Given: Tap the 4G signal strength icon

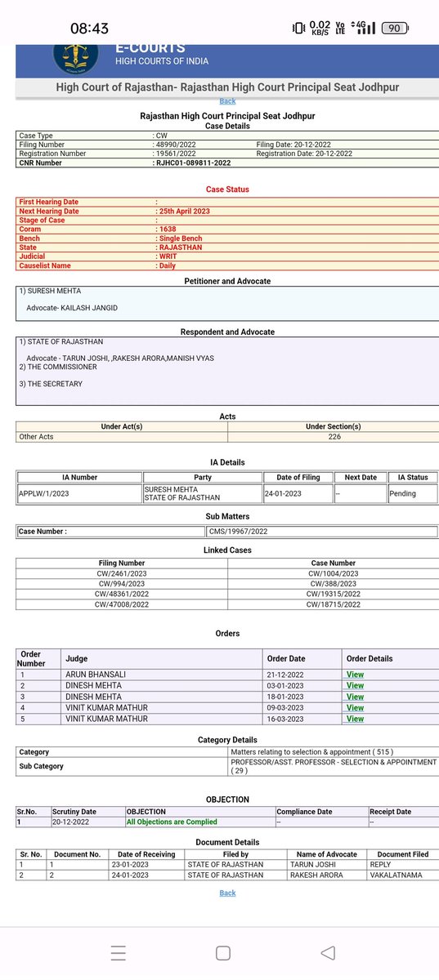Looking at the screenshot, I should pos(364,28).
